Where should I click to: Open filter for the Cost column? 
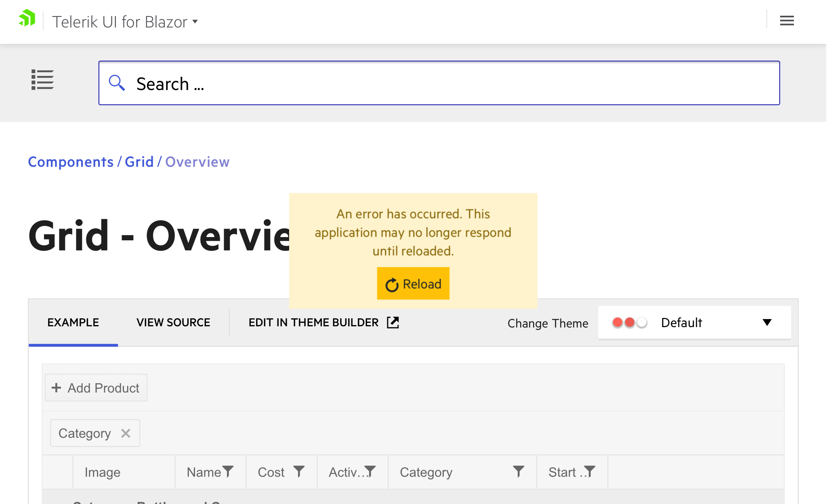click(x=299, y=472)
